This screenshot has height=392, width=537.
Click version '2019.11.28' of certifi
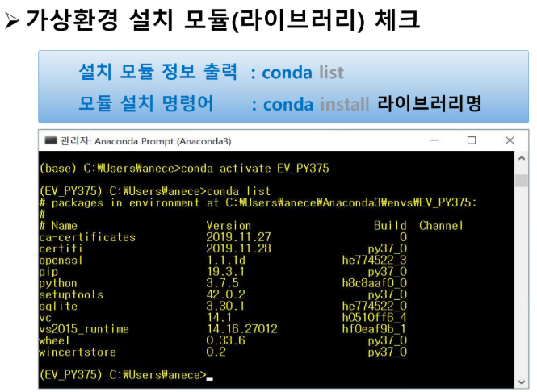[x=238, y=248]
